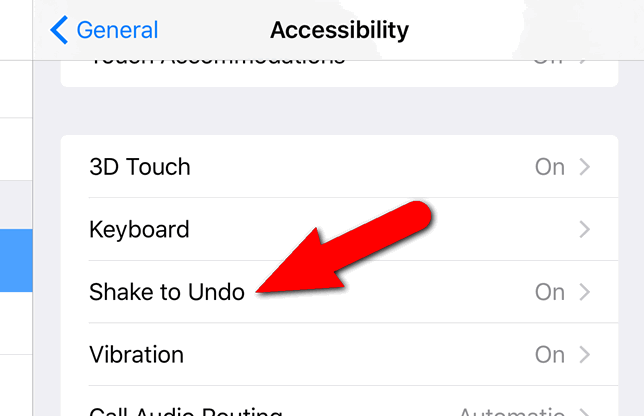This screenshot has height=416, width=644.
Task: Tap the Automatic value for Call Audio Routing
Action: (x=512, y=411)
